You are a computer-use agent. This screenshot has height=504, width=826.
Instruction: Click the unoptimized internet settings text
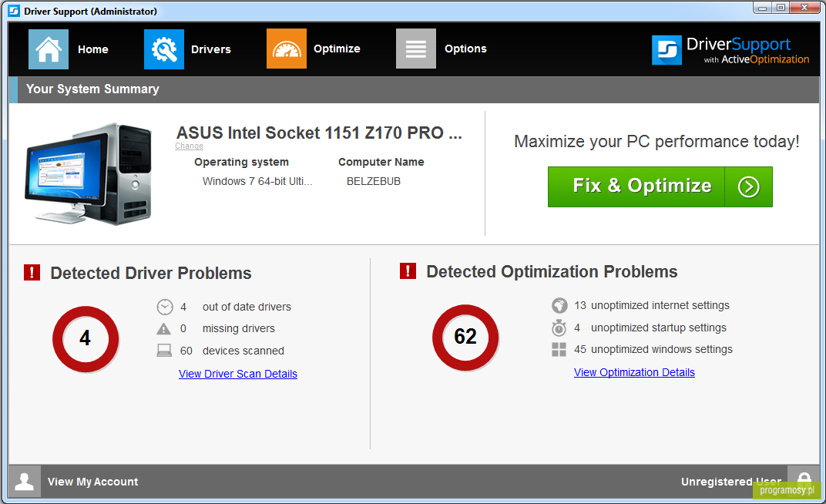660,305
